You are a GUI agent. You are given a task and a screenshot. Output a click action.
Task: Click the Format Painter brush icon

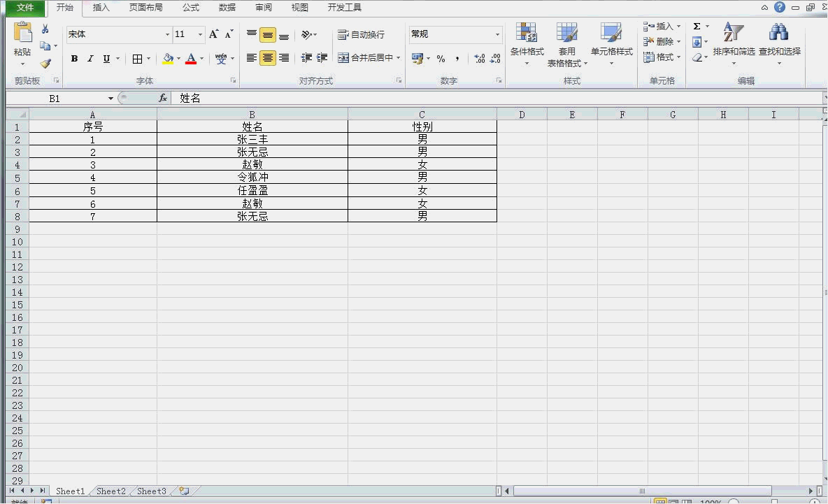click(x=45, y=64)
